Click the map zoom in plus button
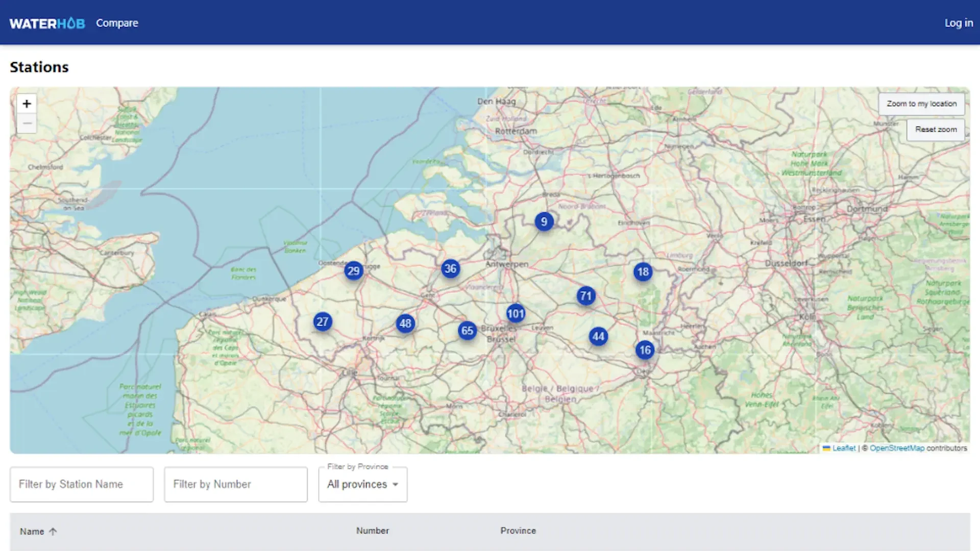Image resolution: width=980 pixels, height=551 pixels. (27, 104)
